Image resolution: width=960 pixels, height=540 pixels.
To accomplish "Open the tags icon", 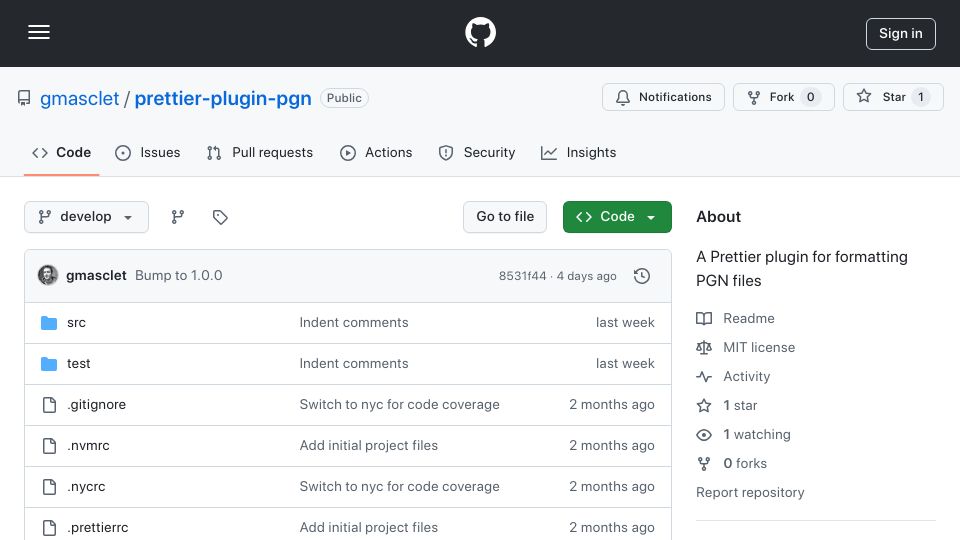I will [220, 217].
